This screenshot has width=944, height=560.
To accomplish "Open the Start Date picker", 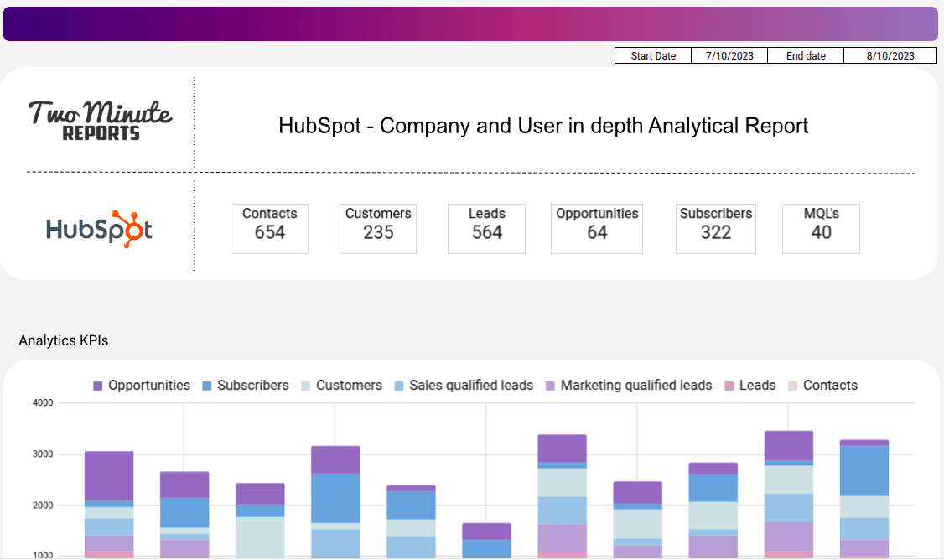I will point(653,55).
